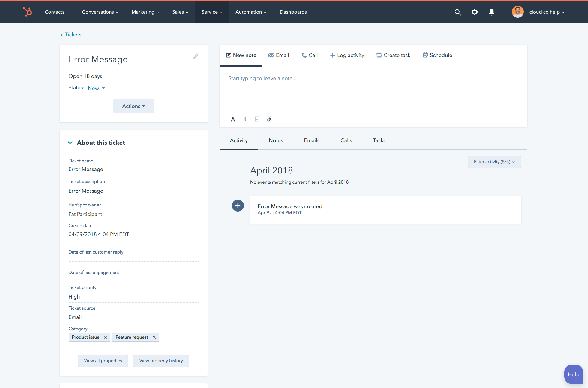Image resolution: width=588 pixels, height=388 pixels.
Task: Click the View all properties button
Action: pos(103,360)
